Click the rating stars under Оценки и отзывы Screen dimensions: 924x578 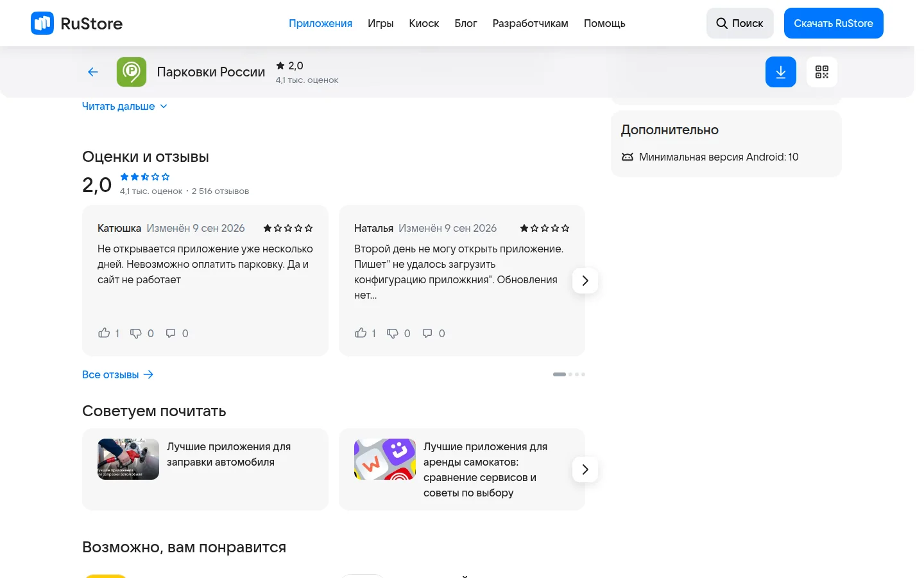tap(145, 177)
